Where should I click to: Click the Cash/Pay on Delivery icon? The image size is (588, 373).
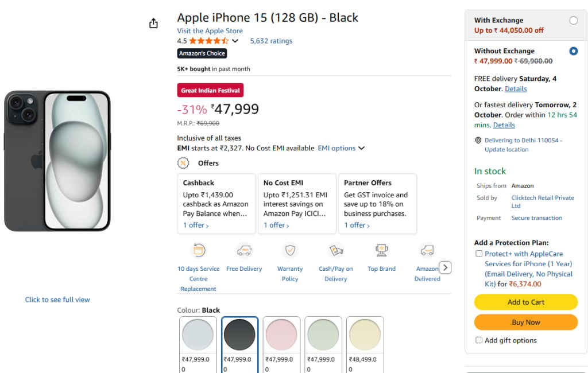336,251
